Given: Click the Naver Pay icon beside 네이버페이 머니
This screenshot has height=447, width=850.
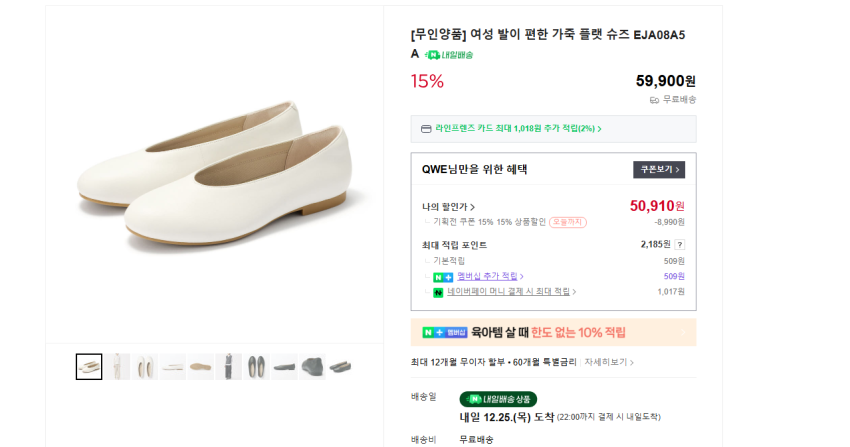Looking at the screenshot, I should [438, 292].
